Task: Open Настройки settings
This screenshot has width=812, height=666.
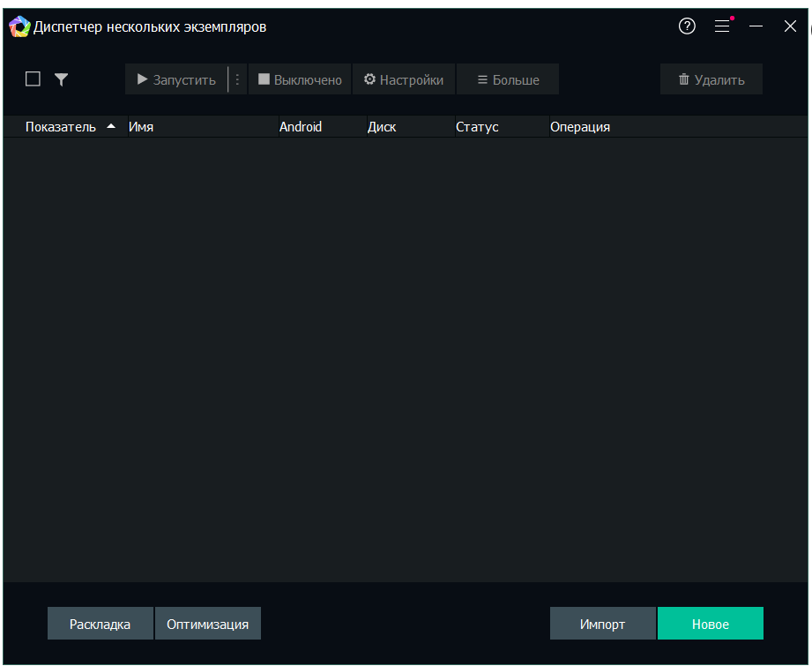Action: point(404,79)
